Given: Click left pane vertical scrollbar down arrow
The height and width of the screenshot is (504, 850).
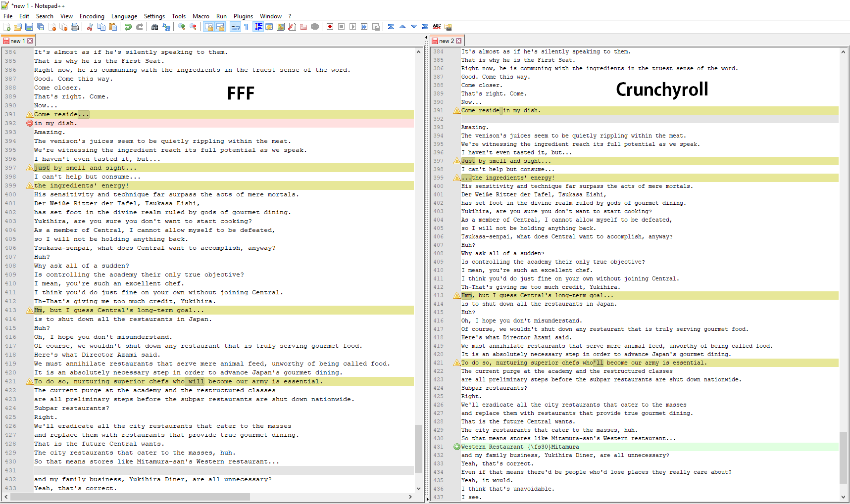Looking at the screenshot, I should (x=419, y=489).
